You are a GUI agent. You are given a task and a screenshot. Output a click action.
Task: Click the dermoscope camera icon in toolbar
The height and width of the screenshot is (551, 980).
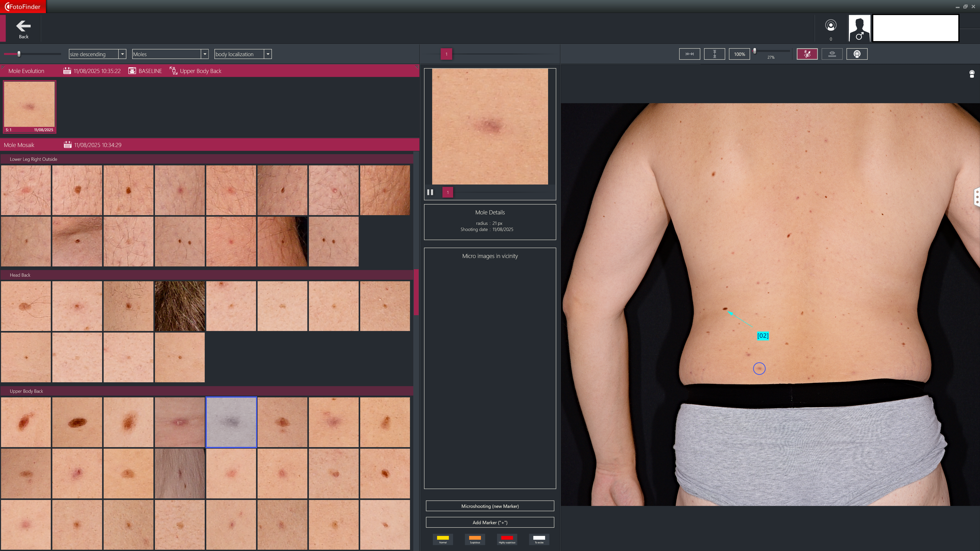point(857,54)
